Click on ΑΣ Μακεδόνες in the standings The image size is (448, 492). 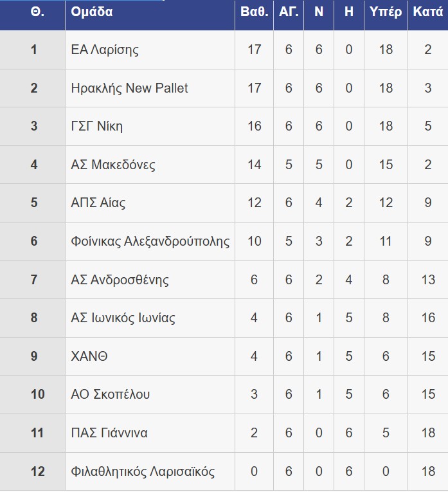[113, 165]
